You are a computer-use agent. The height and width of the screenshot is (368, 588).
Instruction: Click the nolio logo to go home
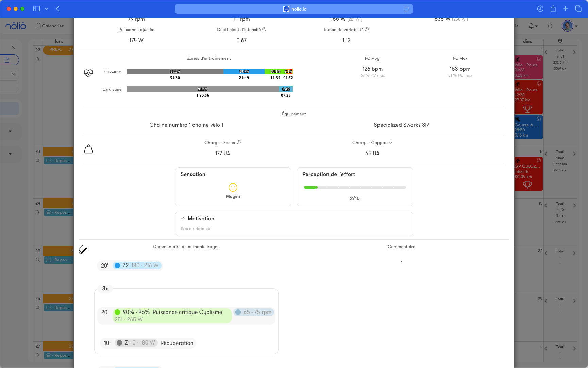coord(16,26)
